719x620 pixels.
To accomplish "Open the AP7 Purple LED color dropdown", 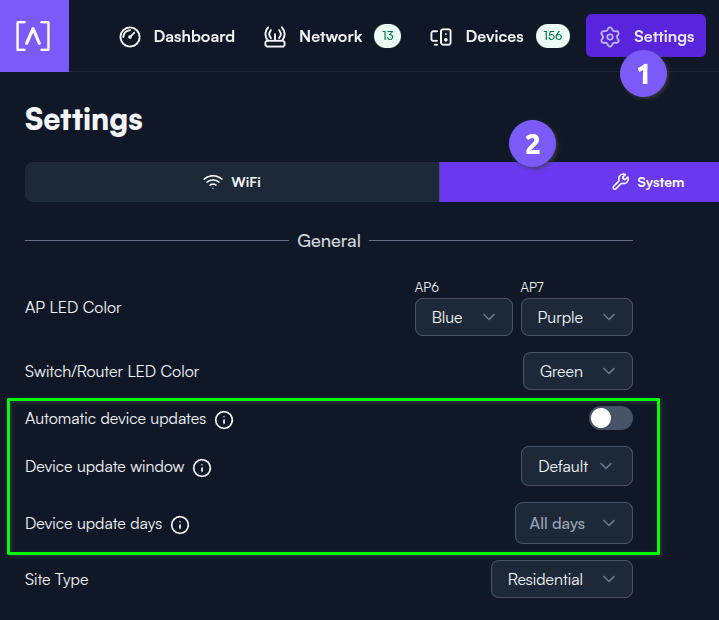I will [577, 317].
